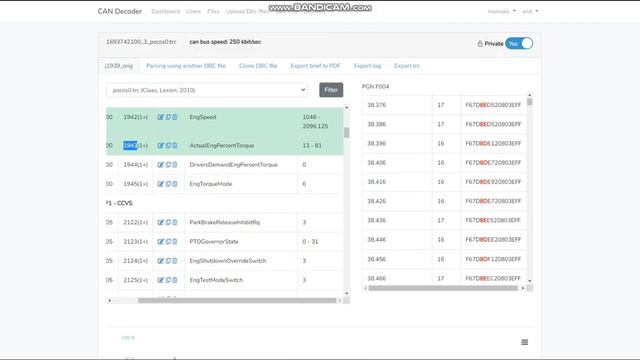Click the Filter button
Image resolution: width=640 pixels, height=360 pixels.
click(x=331, y=90)
